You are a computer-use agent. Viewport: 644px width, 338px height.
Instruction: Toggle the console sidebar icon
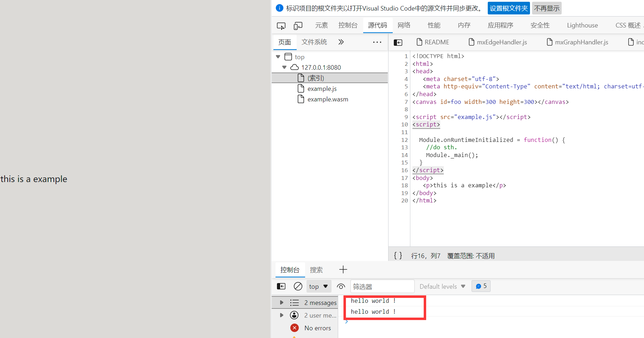click(281, 286)
